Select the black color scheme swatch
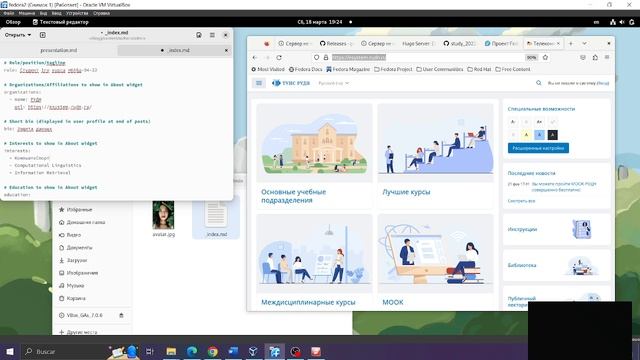 [x=552, y=135]
